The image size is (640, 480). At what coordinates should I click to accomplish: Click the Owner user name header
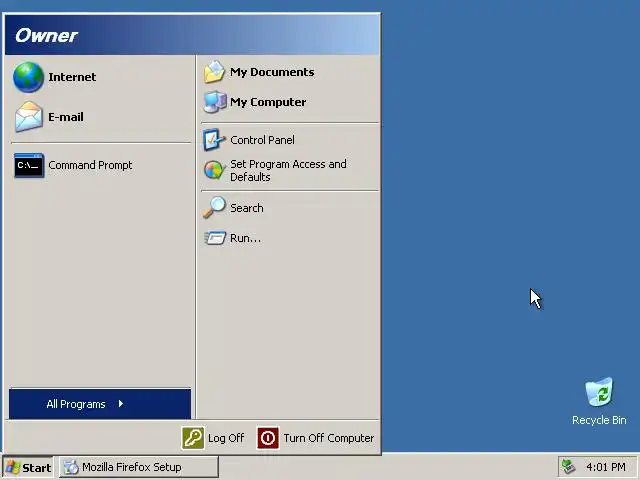pyautogui.click(x=46, y=36)
